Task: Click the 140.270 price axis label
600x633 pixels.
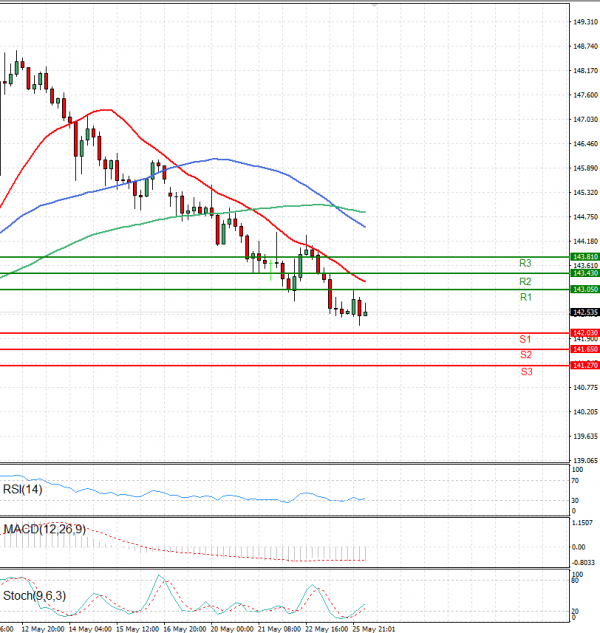Action: [585, 411]
